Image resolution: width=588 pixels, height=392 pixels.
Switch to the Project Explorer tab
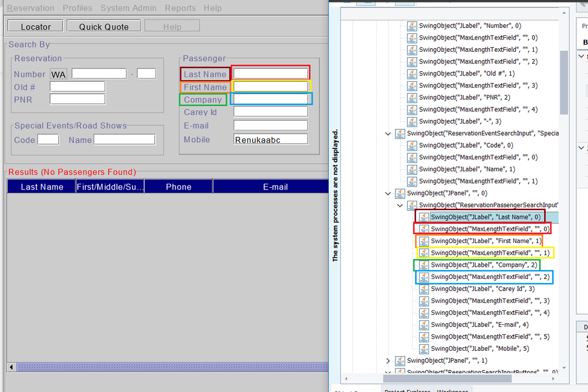[408, 390]
